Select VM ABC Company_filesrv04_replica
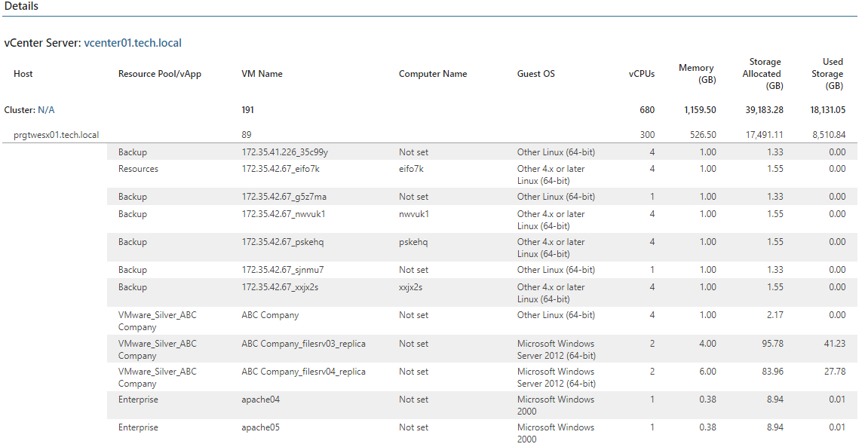The image size is (868, 447). [303, 371]
